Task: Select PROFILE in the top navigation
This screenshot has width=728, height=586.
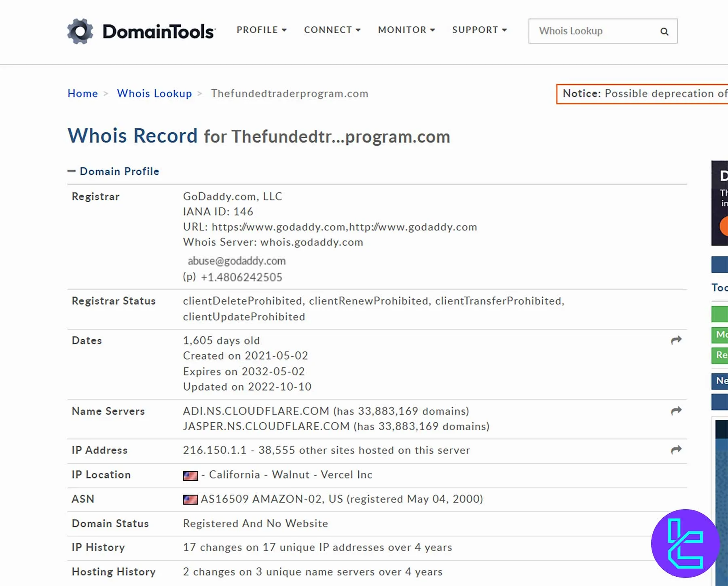Action: [x=257, y=30]
